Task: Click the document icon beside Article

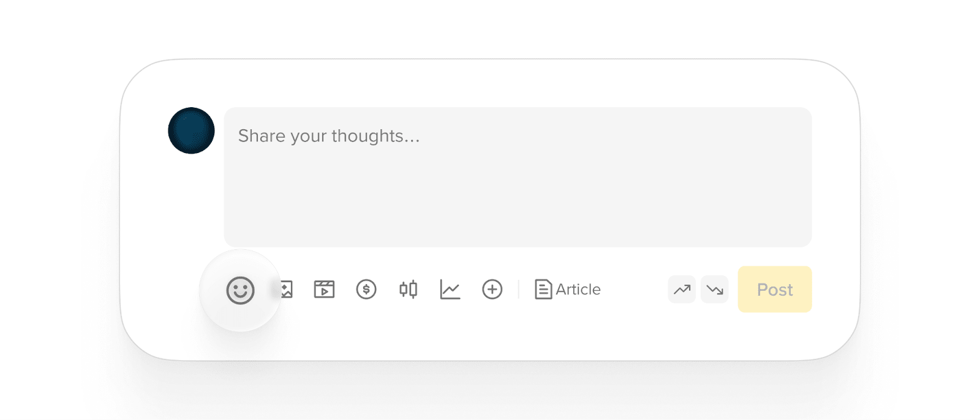Action: click(x=543, y=289)
